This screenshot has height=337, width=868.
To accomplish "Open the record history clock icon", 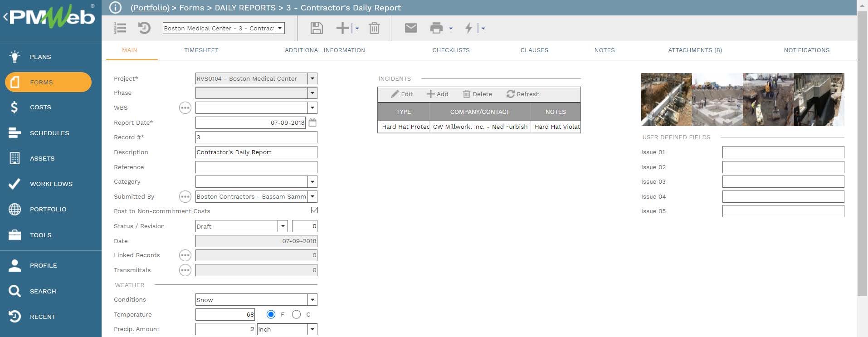I will pos(144,28).
